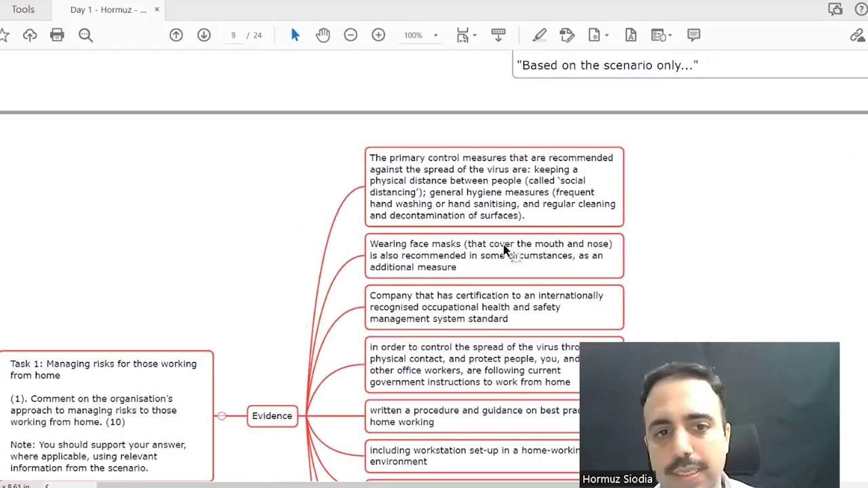Zoom out with the minus button

[351, 35]
